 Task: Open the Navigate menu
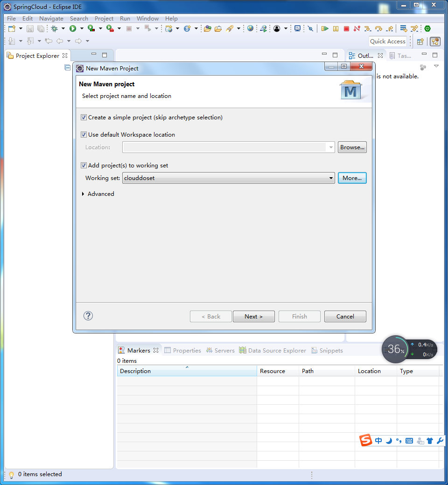tap(51, 19)
